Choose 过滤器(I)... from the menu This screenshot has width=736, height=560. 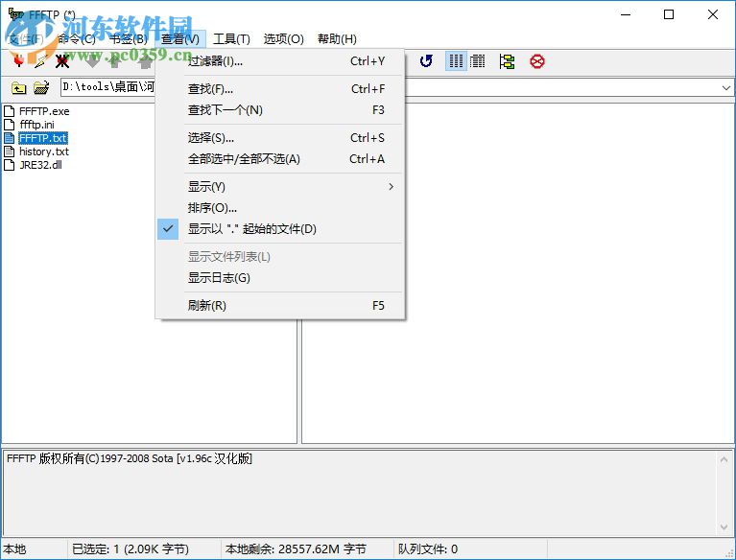point(281,61)
